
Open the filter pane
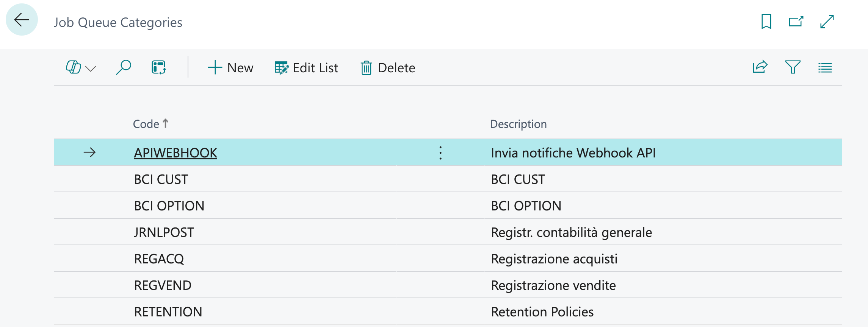793,67
